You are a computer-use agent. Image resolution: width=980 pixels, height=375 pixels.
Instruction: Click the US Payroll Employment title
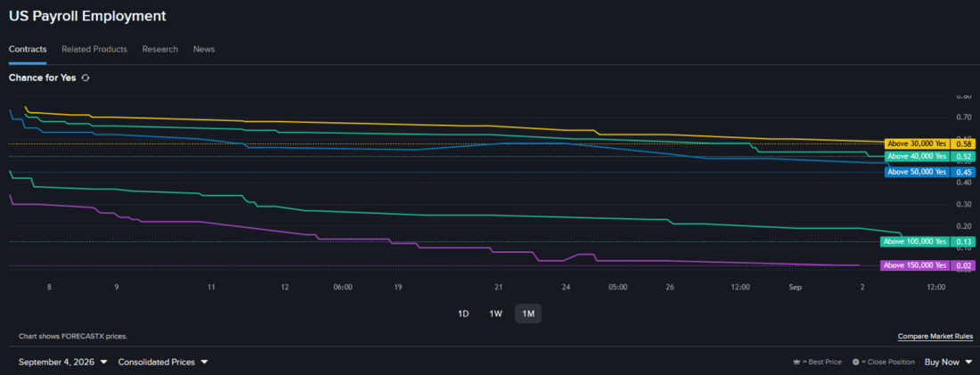pos(87,16)
